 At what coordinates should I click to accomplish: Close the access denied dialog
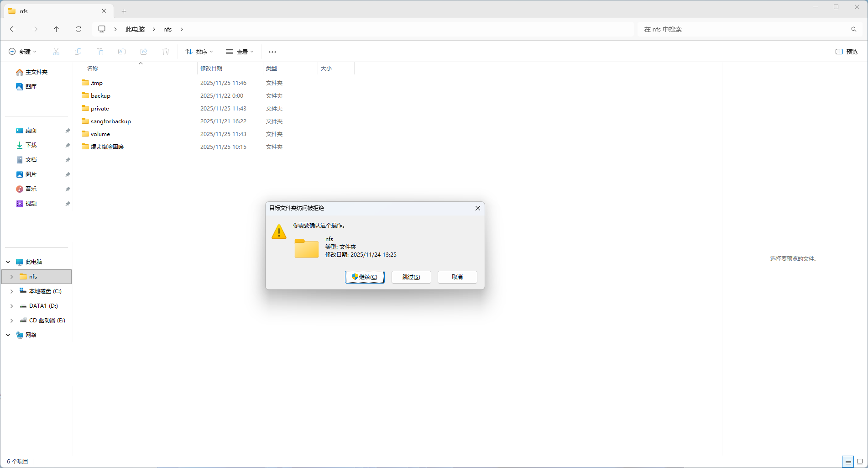tap(478, 208)
